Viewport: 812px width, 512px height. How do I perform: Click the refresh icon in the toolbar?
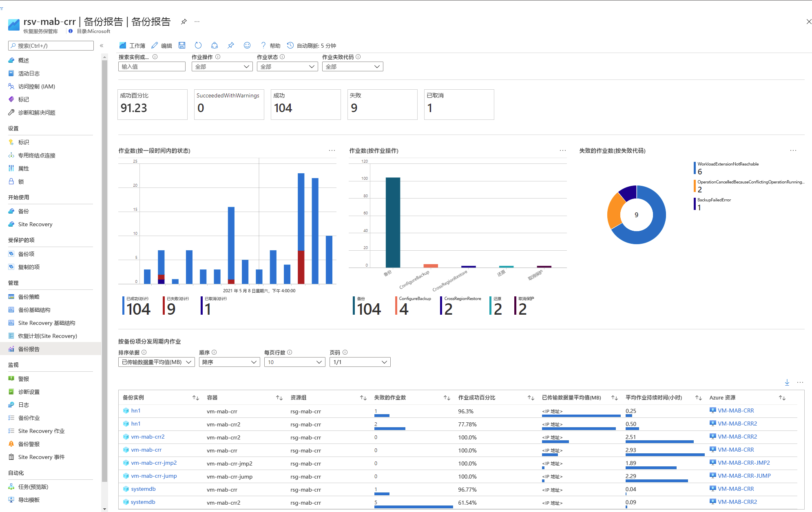pos(198,45)
